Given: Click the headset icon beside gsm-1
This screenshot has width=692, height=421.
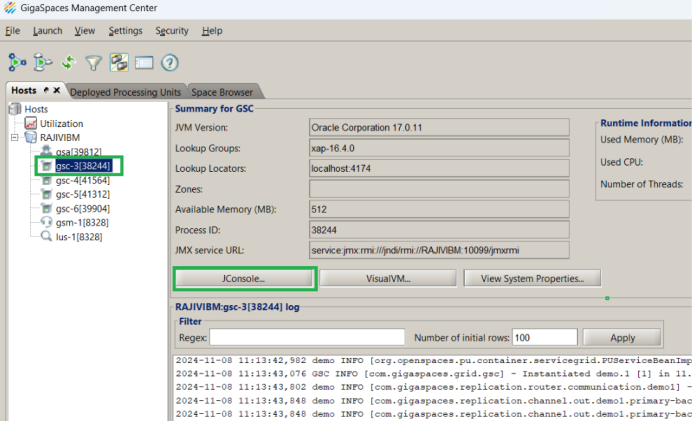Looking at the screenshot, I should (x=46, y=222).
